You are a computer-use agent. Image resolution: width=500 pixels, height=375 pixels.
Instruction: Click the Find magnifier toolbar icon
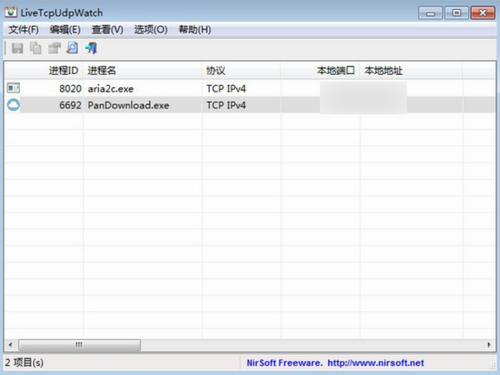[72, 48]
